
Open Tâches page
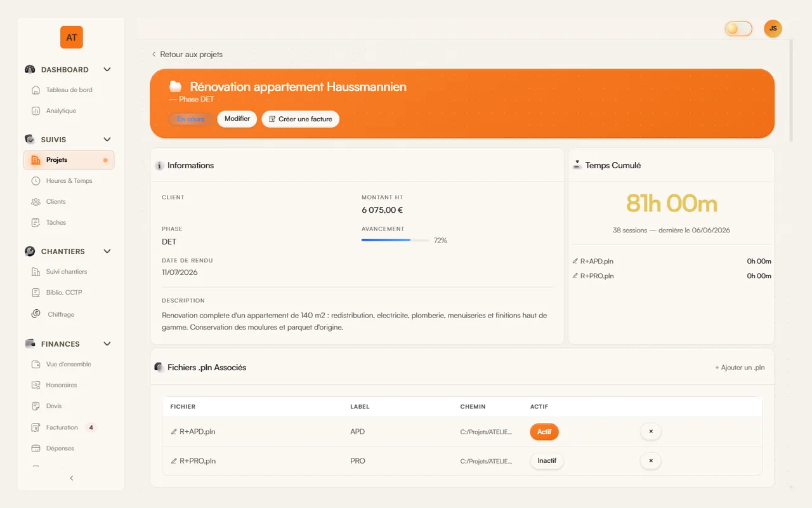pos(56,223)
